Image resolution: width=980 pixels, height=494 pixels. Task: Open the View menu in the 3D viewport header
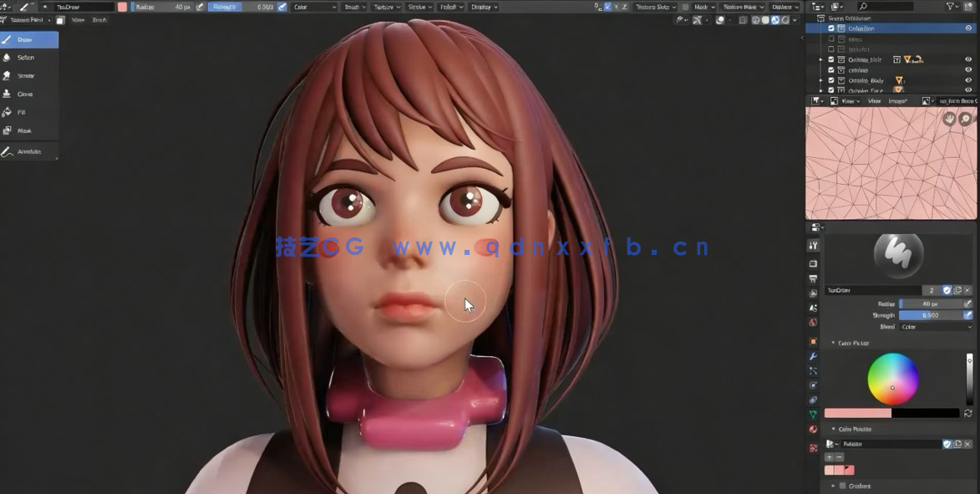click(79, 19)
